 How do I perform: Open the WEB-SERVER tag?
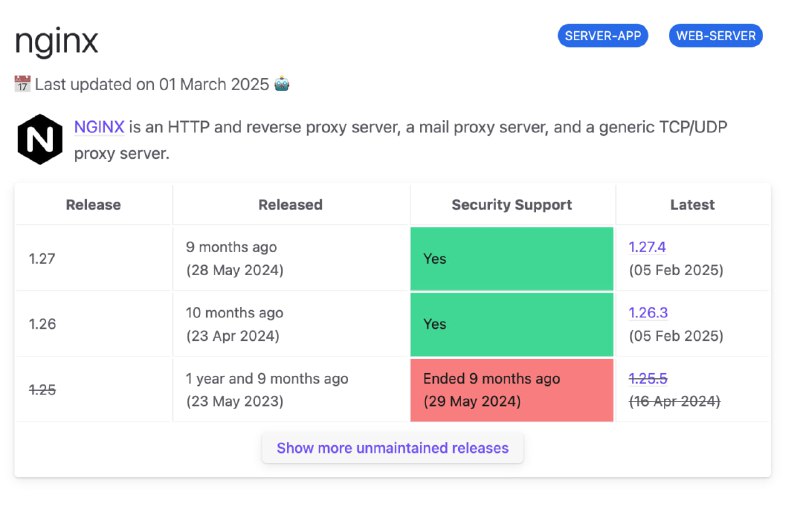[x=716, y=36]
